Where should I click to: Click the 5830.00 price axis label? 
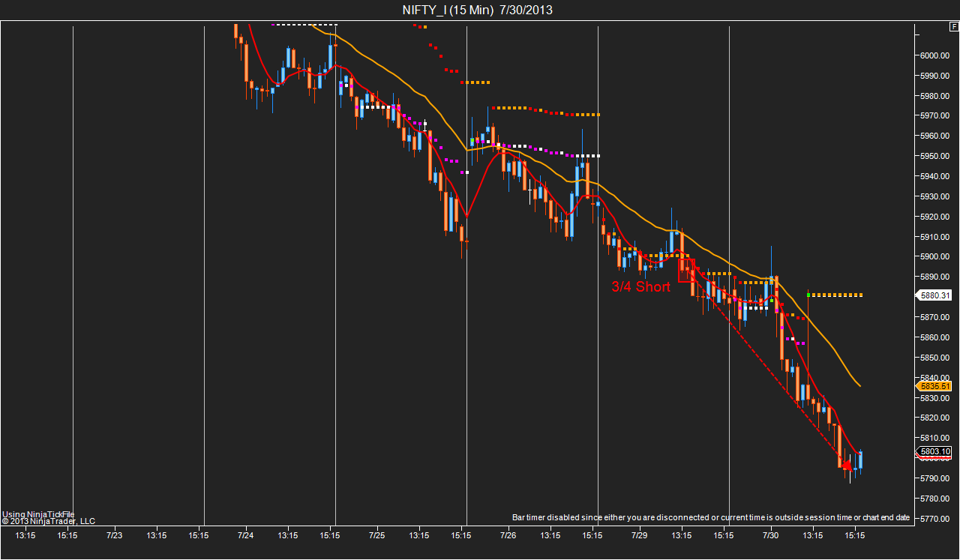(x=935, y=398)
